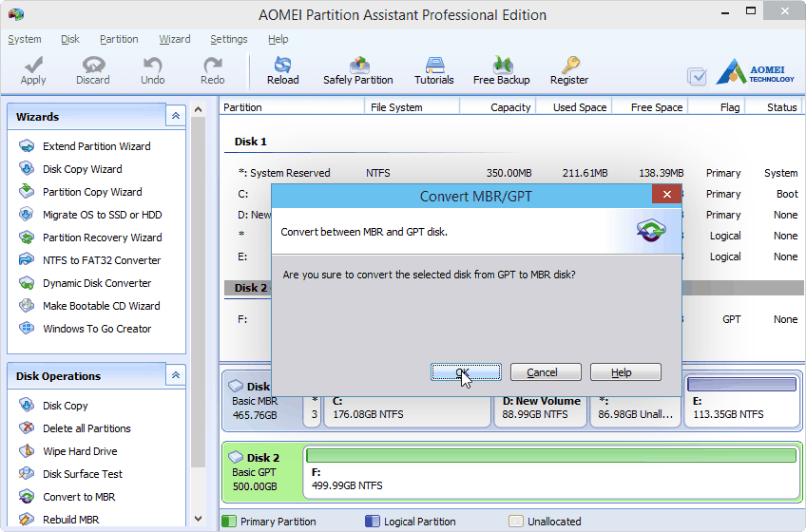
Task: Open the Partition menu
Action: 119,39
